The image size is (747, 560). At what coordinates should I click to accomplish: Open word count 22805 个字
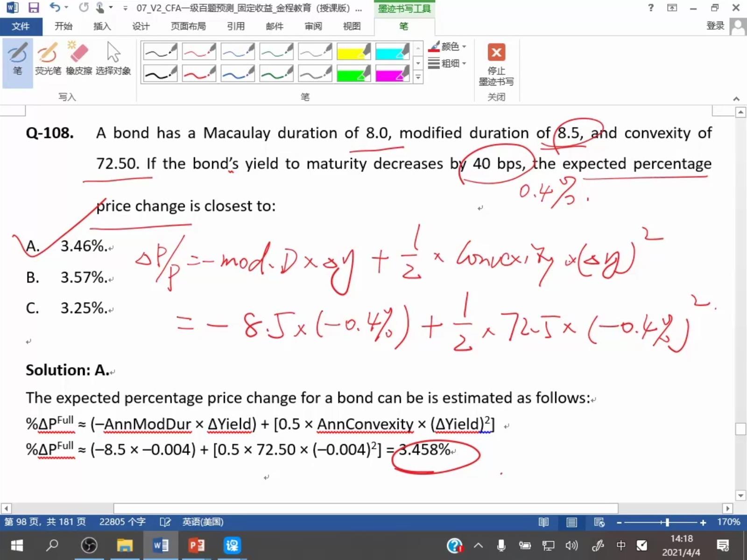122,522
